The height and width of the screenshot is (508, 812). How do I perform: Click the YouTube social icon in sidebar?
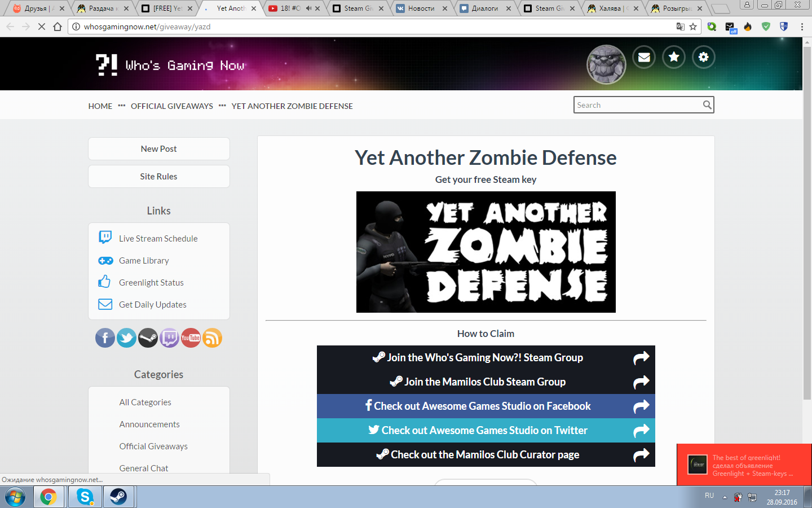pos(191,338)
